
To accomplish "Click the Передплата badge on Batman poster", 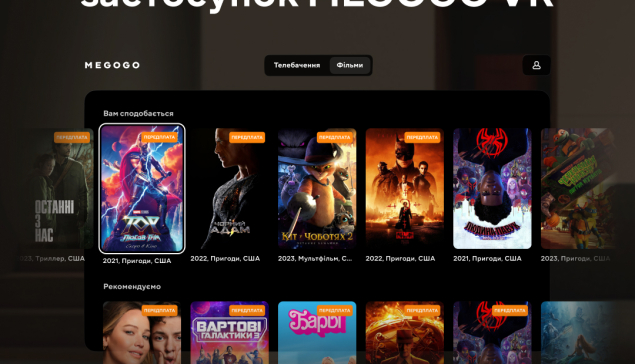I will pos(422,137).
